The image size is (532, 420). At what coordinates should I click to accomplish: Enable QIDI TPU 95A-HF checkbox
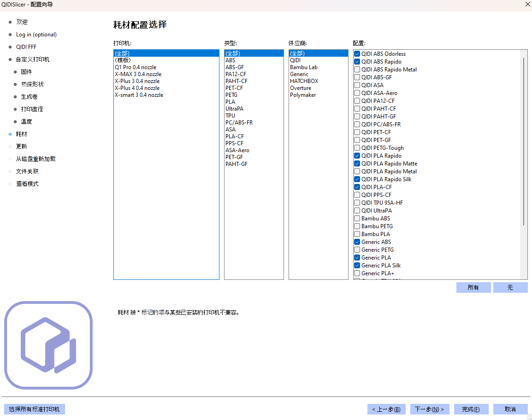click(357, 202)
